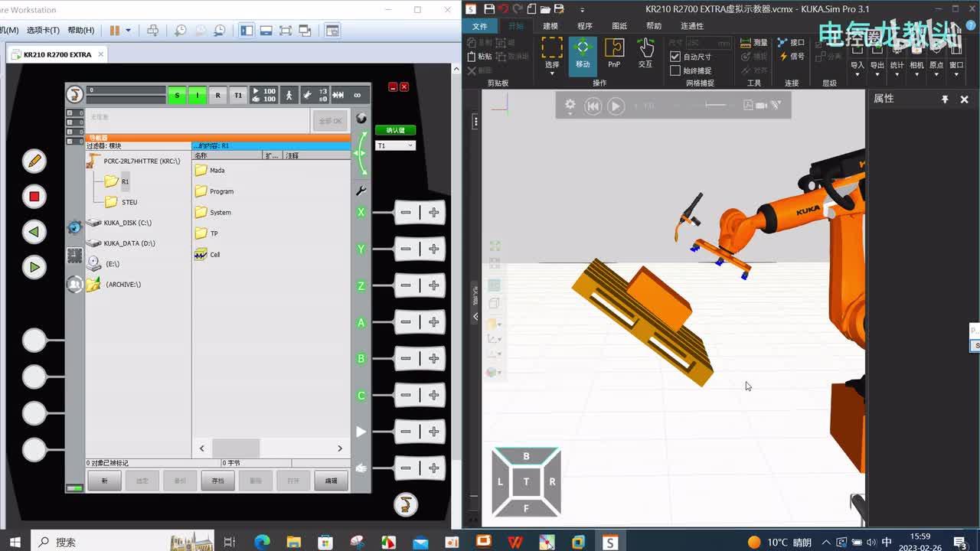Click the green S submit interpreter status

(x=177, y=95)
